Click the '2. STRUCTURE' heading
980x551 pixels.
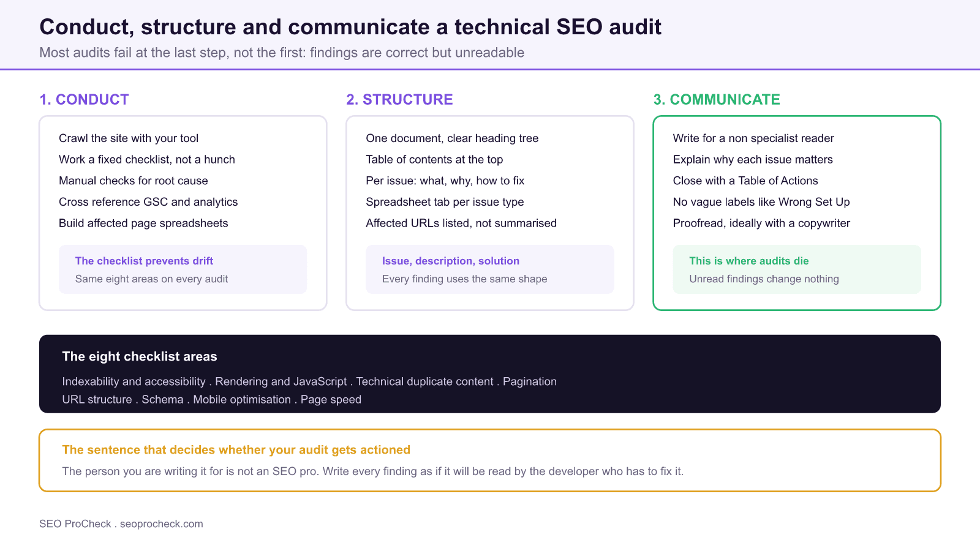click(x=399, y=100)
